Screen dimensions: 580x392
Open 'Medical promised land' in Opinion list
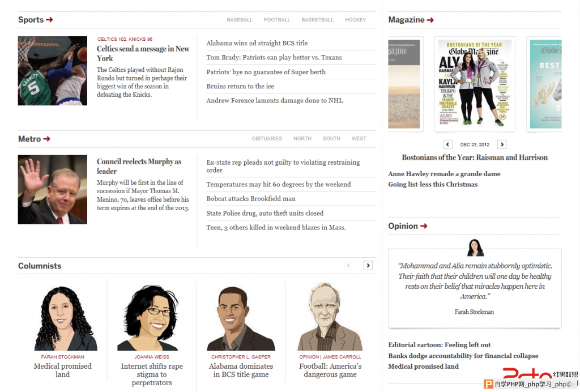tap(424, 366)
